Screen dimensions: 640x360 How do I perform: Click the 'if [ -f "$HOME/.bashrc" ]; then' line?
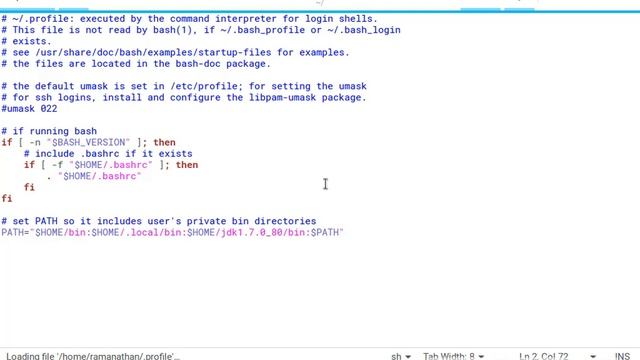(111, 165)
